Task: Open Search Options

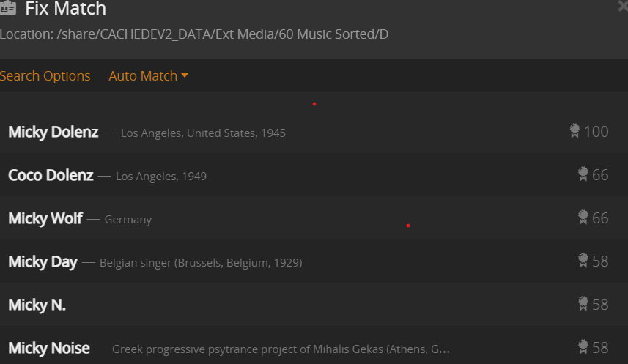Action: click(45, 75)
